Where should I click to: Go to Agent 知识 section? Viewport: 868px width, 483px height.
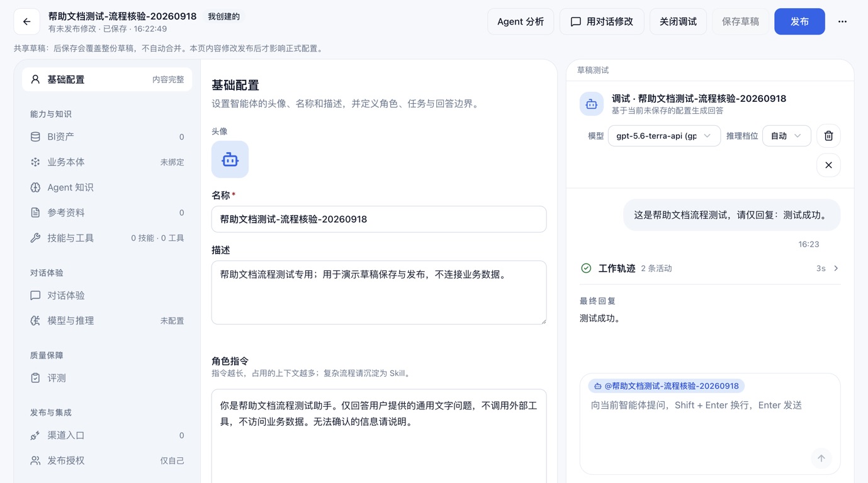click(107, 187)
